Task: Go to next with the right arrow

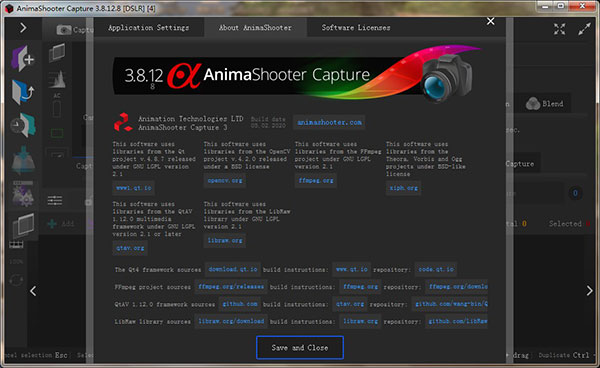Action: 589,291
